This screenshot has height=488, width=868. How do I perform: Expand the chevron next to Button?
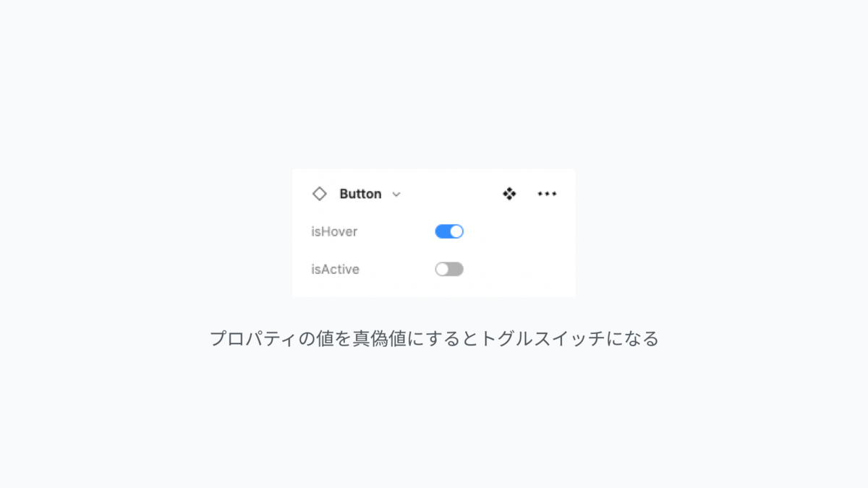[x=396, y=194]
